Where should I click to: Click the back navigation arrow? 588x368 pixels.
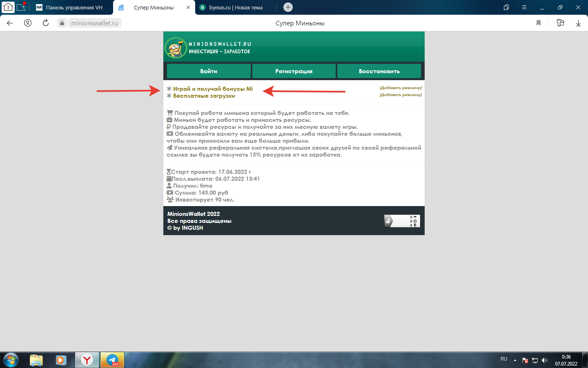point(10,23)
